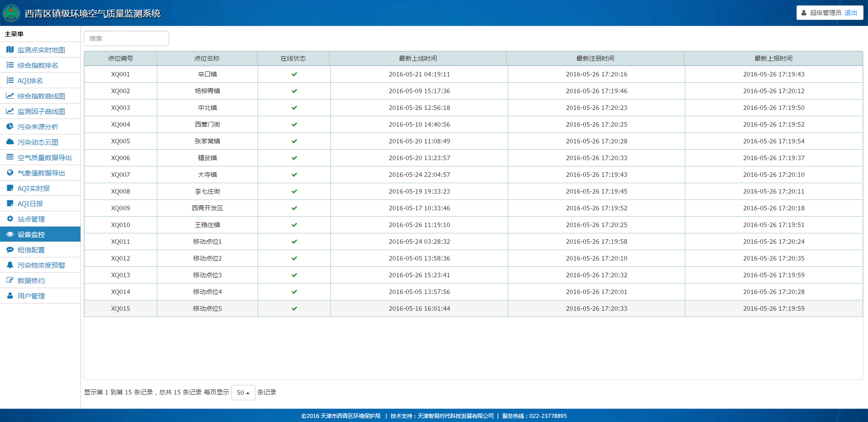Click the 超级管理员 user label
This screenshot has height=422, width=868.
(x=825, y=13)
